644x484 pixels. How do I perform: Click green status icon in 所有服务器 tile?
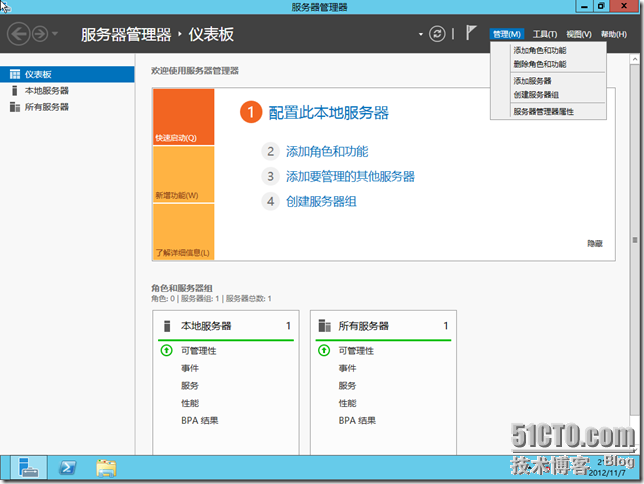click(x=324, y=350)
